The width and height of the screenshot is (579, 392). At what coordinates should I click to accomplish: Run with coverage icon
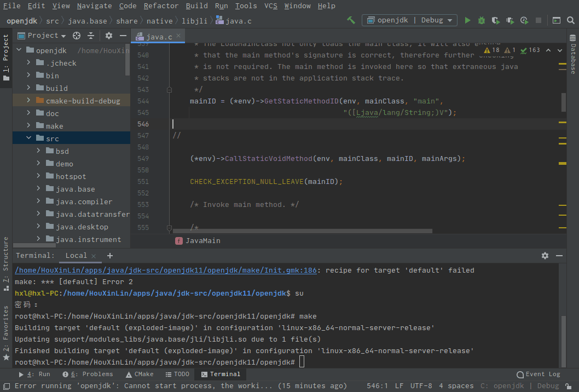pyautogui.click(x=496, y=20)
